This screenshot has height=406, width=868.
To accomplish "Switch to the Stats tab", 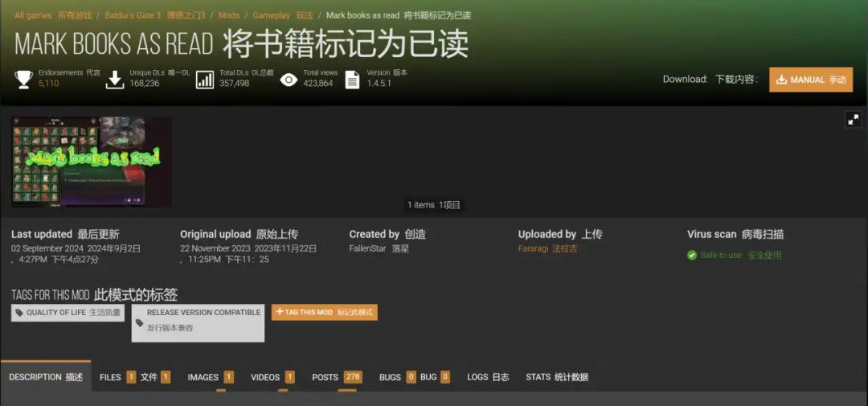I will coord(557,377).
